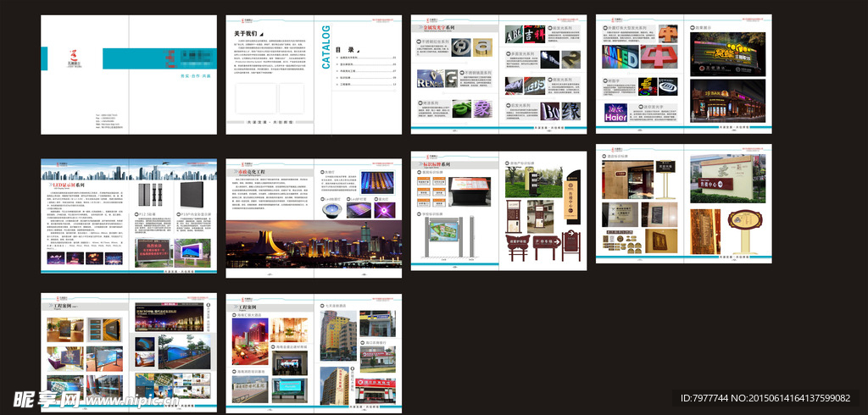
Task: Select the ID and NO text at bottom right
Action: (771, 398)
